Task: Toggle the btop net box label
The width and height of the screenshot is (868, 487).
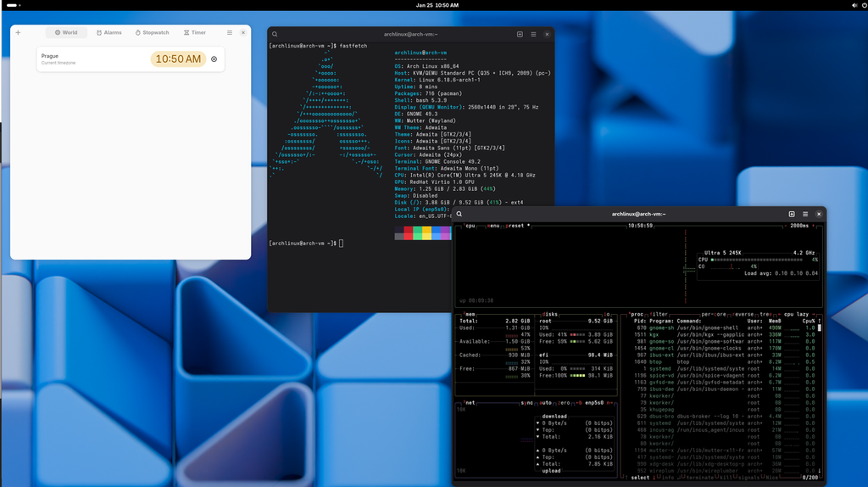Action: (469, 403)
